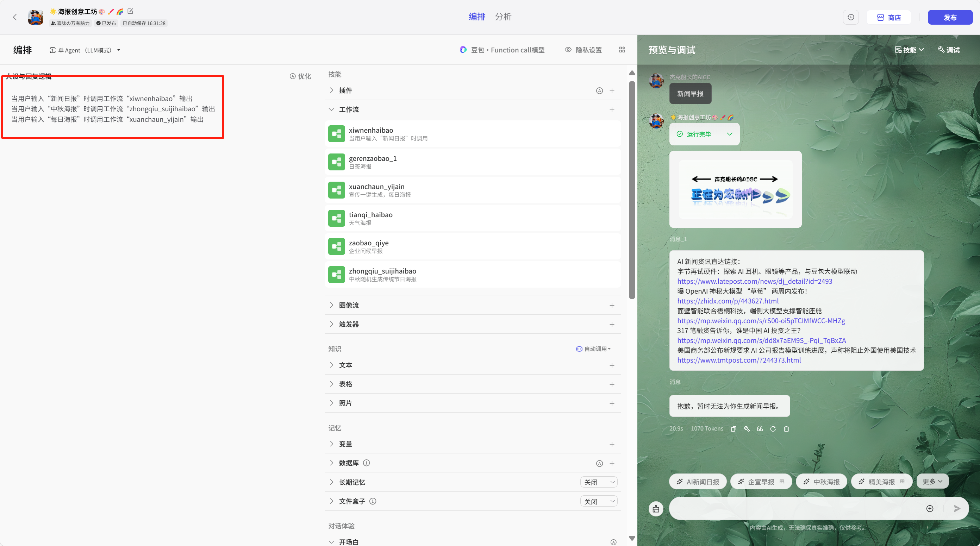The image size is (980, 546).
Task: Select the 中秋海报 shortcut chip
Action: [821, 481]
